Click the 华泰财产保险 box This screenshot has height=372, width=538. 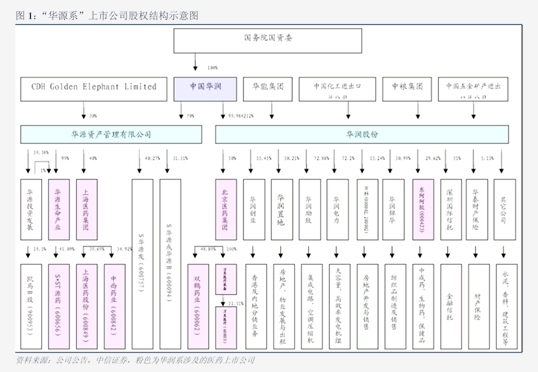click(x=477, y=209)
